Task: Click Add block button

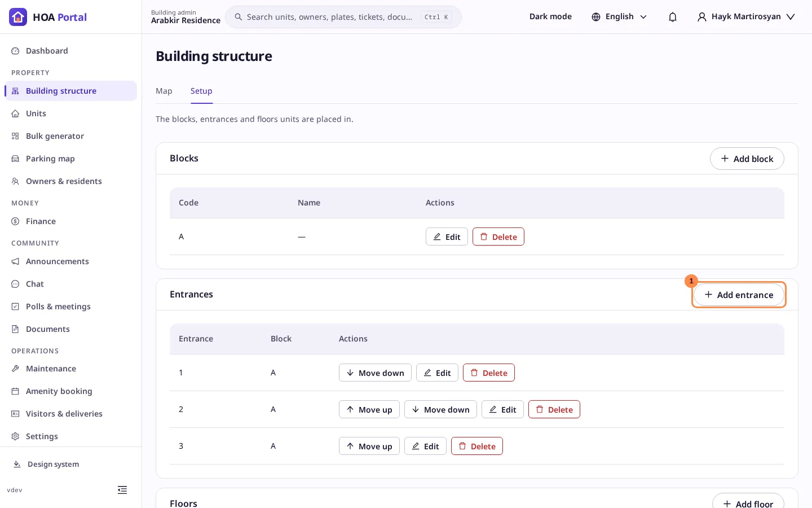Action: [747, 159]
